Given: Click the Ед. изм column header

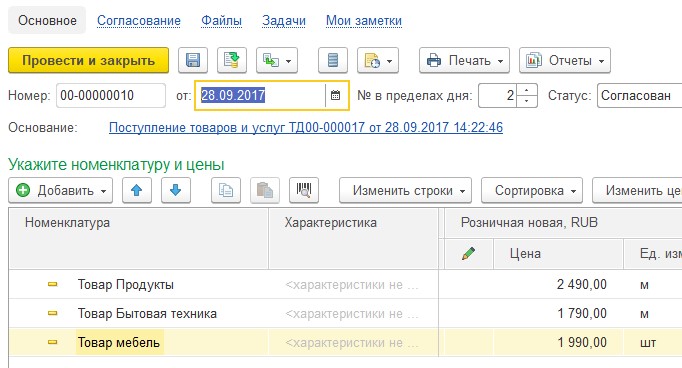Looking at the screenshot, I should 653,254.
